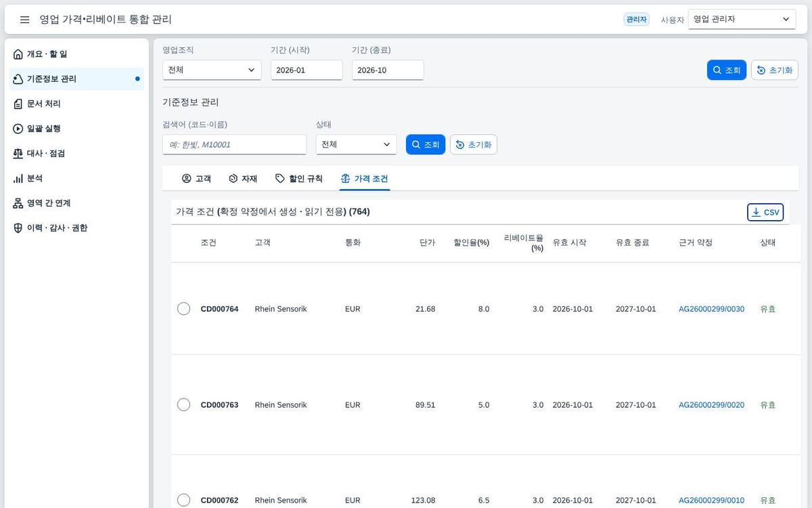Screen dimensions: 812x508
Task: Click the scale icon beside 대사 · 점검
Action: (x=18, y=154)
